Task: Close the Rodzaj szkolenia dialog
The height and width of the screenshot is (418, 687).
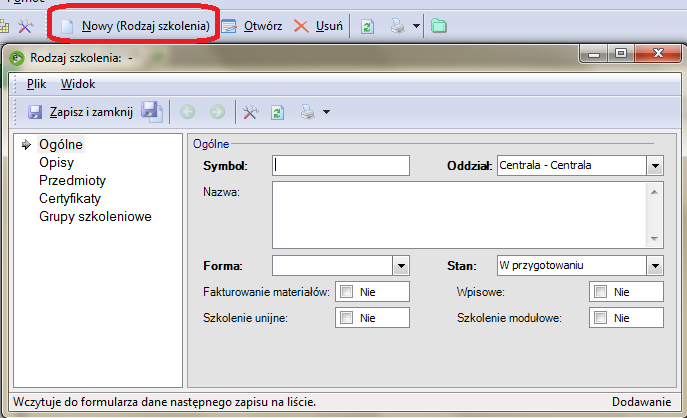Action: click(x=658, y=53)
